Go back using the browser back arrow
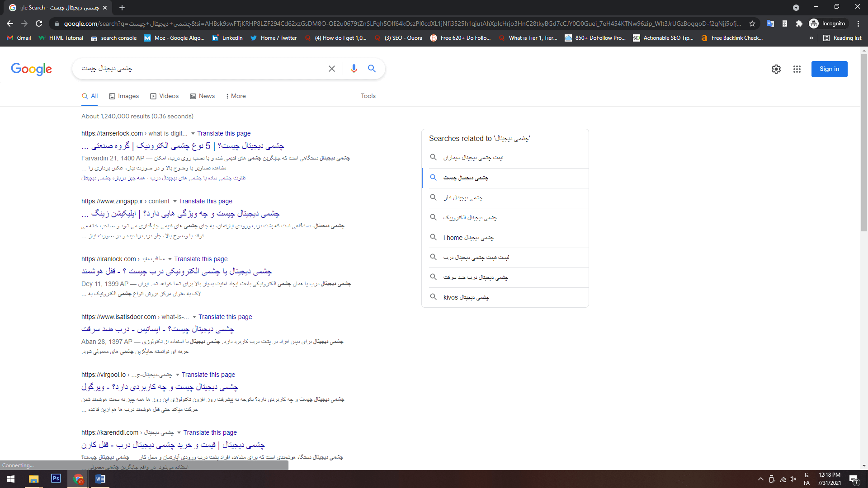Screen dimensions: 868x488 coord(10,23)
